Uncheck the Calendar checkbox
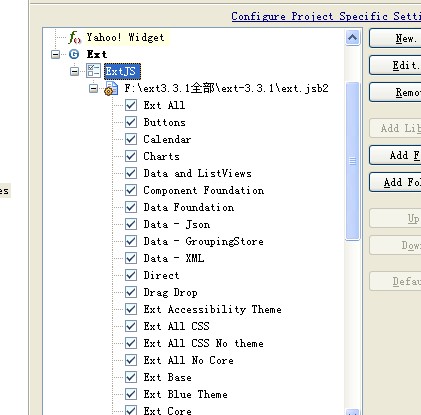The image size is (421, 415). point(131,139)
